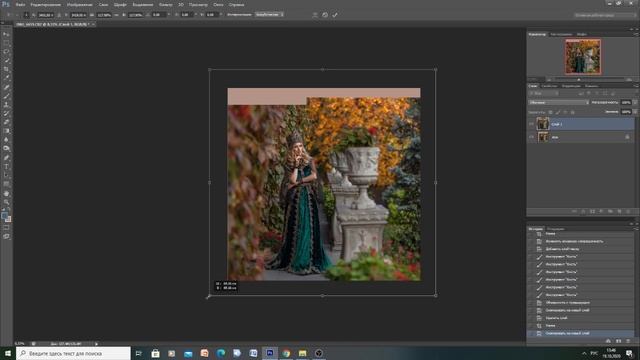
Task: Click the Windows taskbar search field
Action: tap(73, 353)
